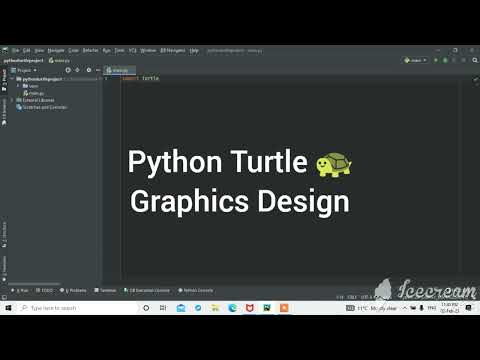480x360 pixels.
Task: Click the pythonturtleproject breadcrumb
Action: point(23,61)
